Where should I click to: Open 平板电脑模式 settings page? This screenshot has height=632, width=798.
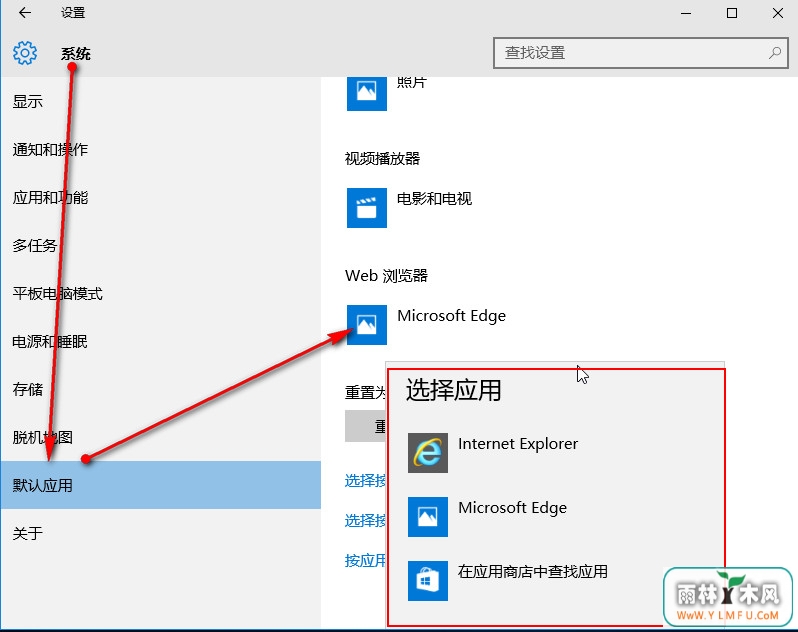(x=160, y=294)
